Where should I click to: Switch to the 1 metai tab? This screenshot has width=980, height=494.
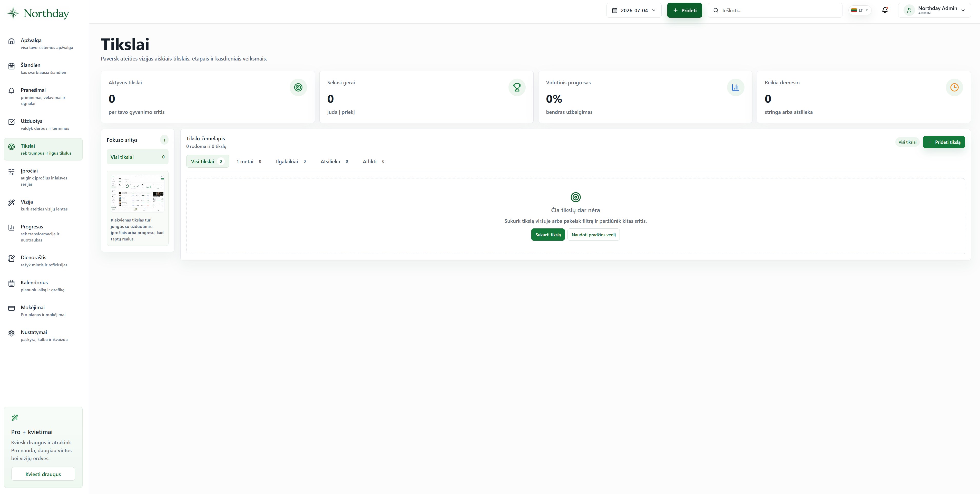click(249, 161)
